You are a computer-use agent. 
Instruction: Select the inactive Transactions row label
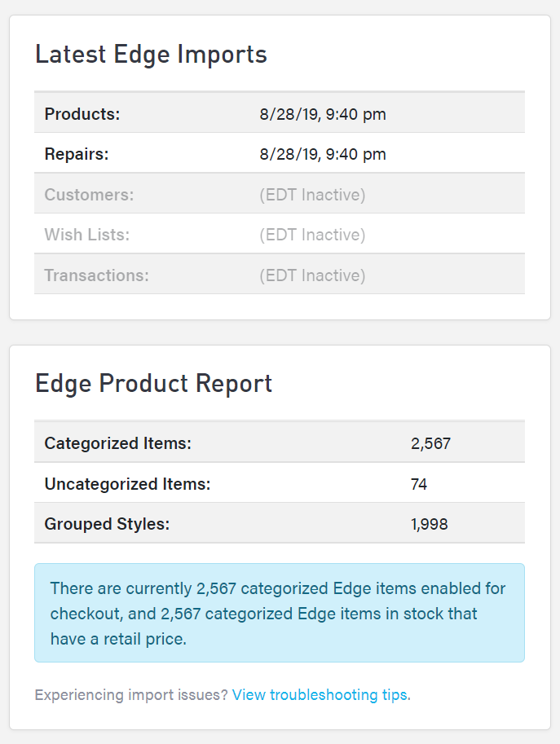click(96, 275)
